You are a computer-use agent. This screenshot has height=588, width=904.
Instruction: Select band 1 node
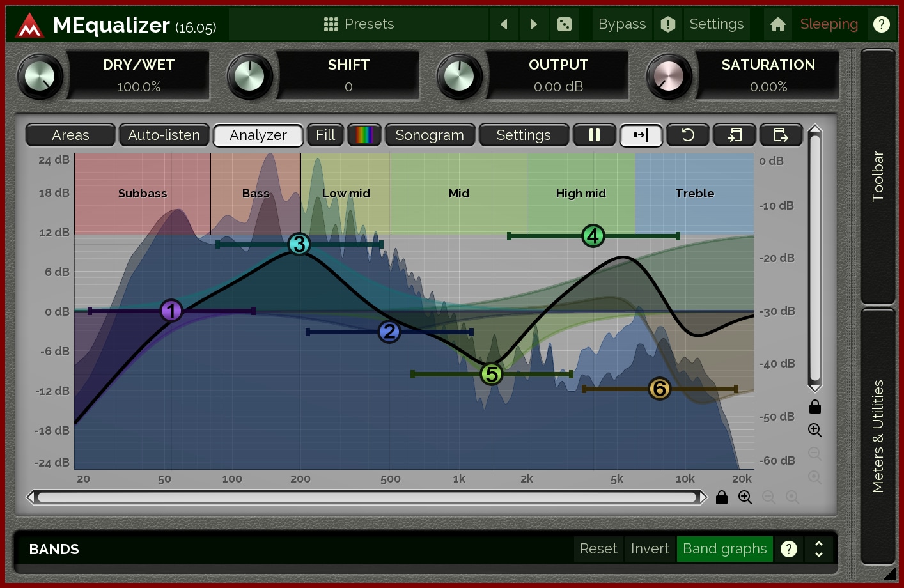(x=171, y=311)
